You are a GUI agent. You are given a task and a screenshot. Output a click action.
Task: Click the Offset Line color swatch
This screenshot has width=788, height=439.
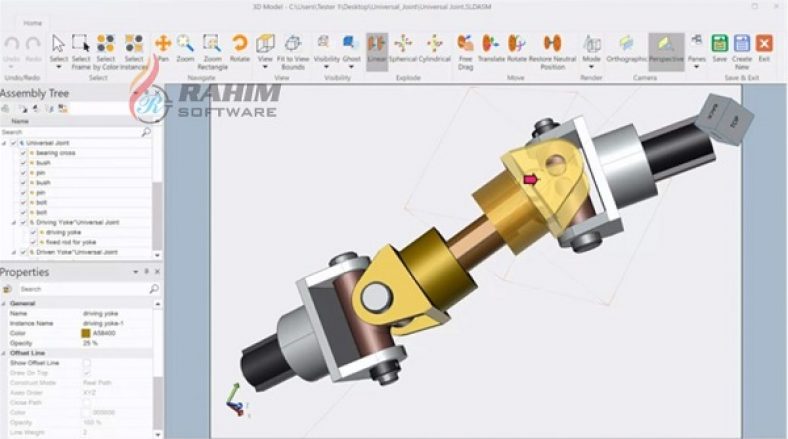(86, 413)
